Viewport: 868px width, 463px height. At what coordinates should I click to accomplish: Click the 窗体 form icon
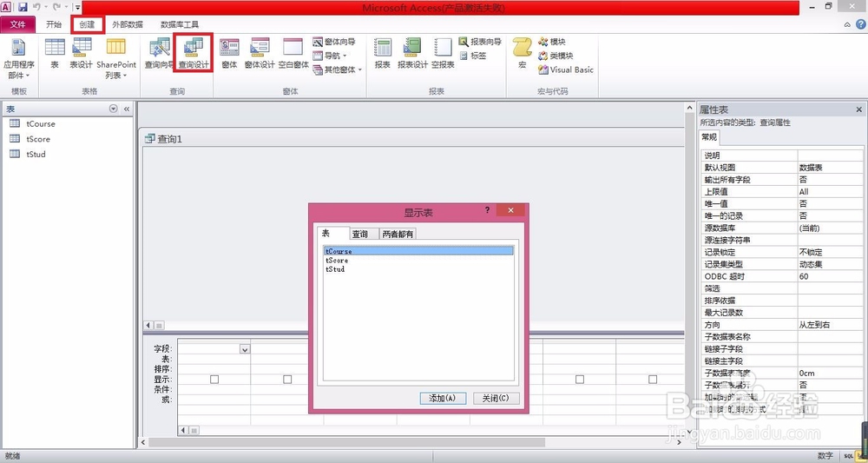(229, 54)
